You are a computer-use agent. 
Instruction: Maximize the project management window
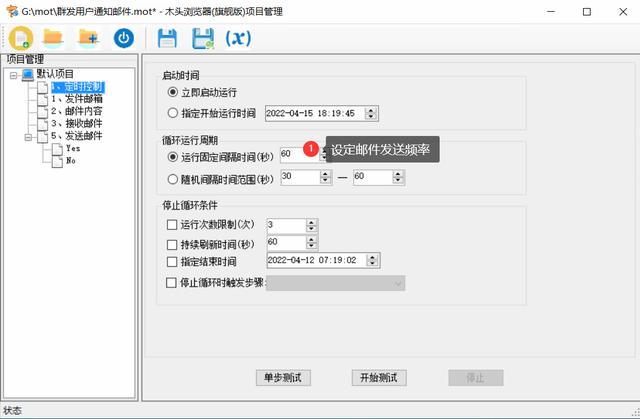[587, 11]
